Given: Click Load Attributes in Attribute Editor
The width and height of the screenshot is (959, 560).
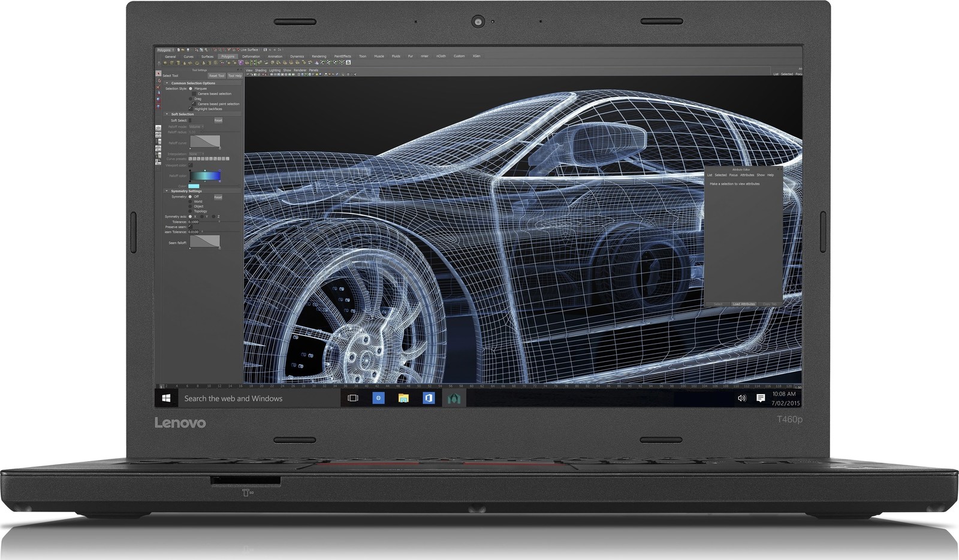Looking at the screenshot, I should pos(744,304).
